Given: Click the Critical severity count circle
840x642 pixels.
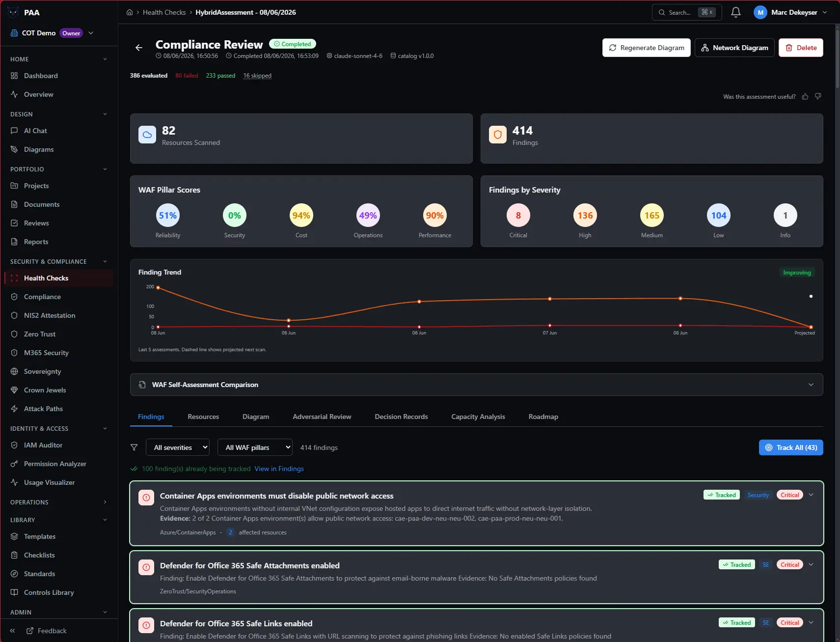Looking at the screenshot, I should point(518,215).
